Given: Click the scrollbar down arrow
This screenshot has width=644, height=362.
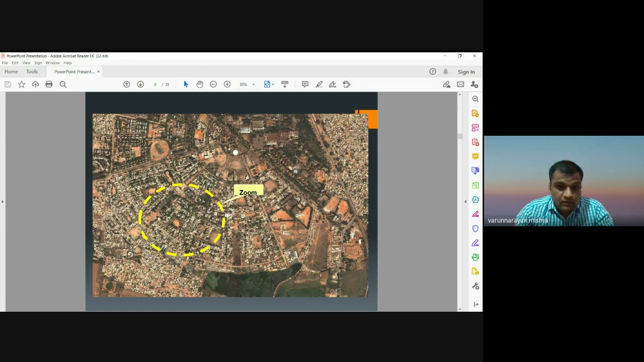Looking at the screenshot, I should point(459,309).
